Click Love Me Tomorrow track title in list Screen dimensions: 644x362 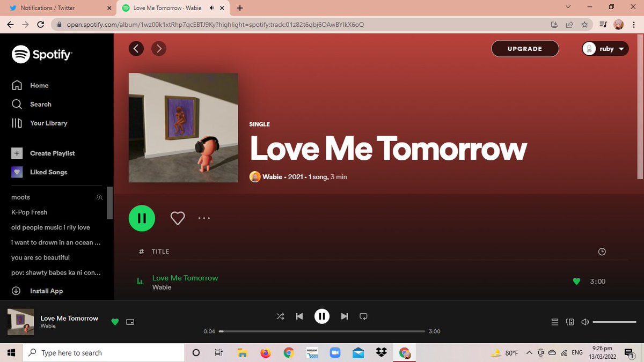185,278
